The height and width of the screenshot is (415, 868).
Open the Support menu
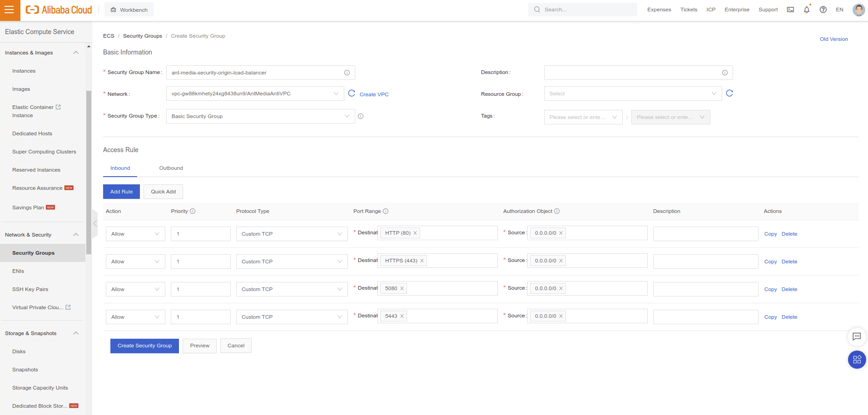click(768, 10)
